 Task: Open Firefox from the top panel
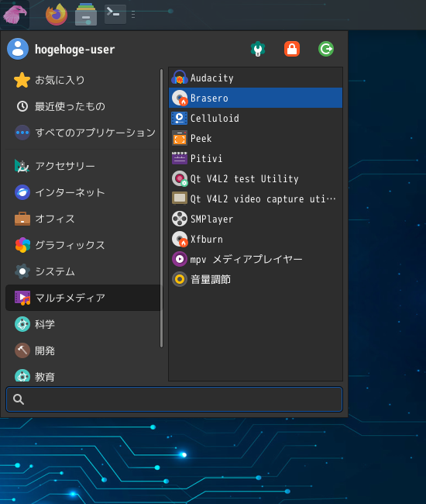tap(57, 15)
